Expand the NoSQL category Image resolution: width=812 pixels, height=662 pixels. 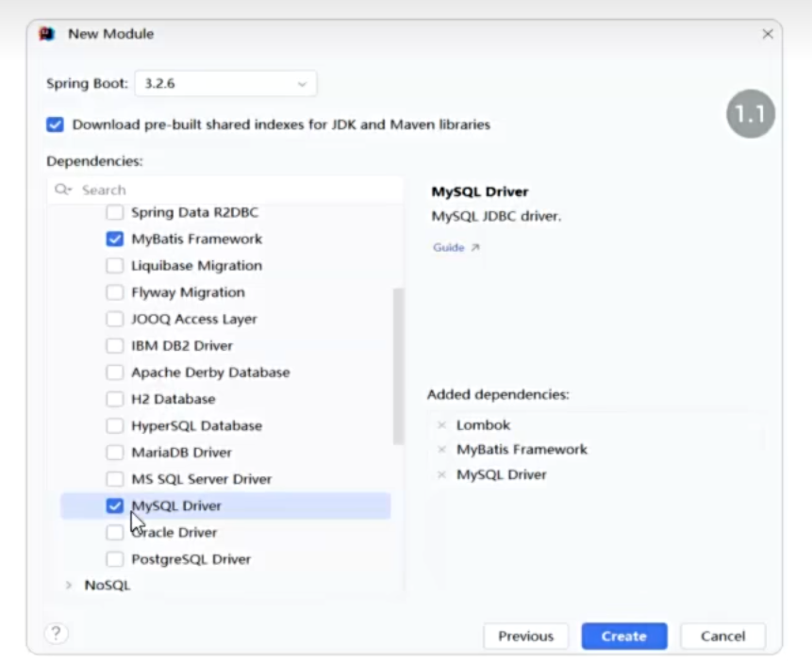(x=69, y=586)
